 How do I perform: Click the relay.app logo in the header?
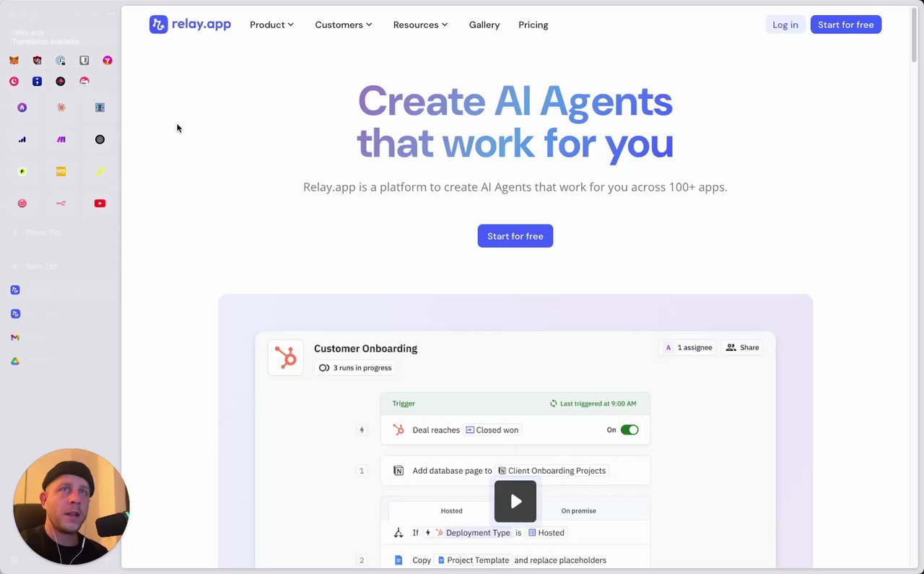190,25
